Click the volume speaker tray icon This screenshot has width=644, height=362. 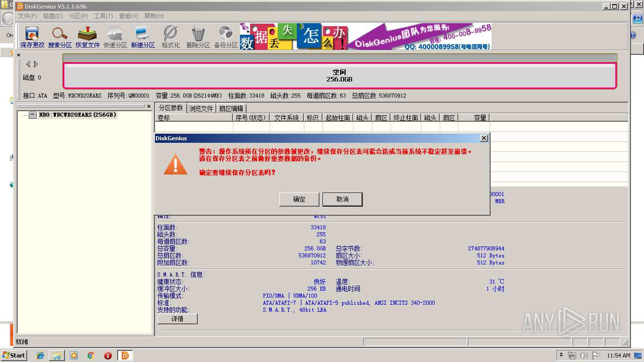584,355
